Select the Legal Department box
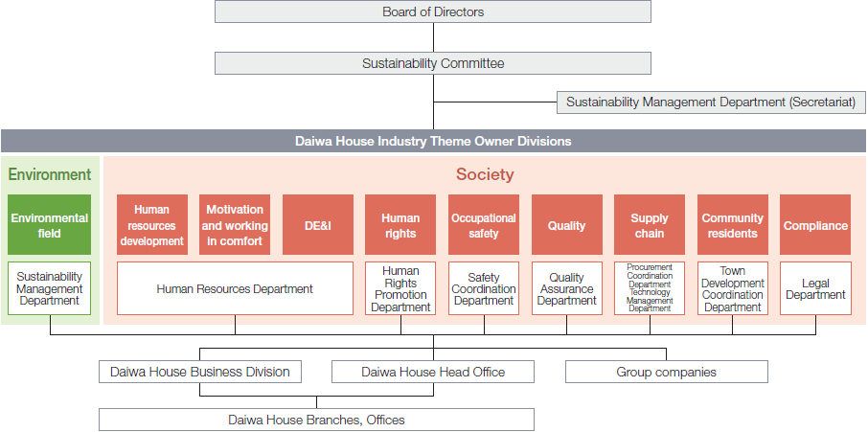 point(815,288)
